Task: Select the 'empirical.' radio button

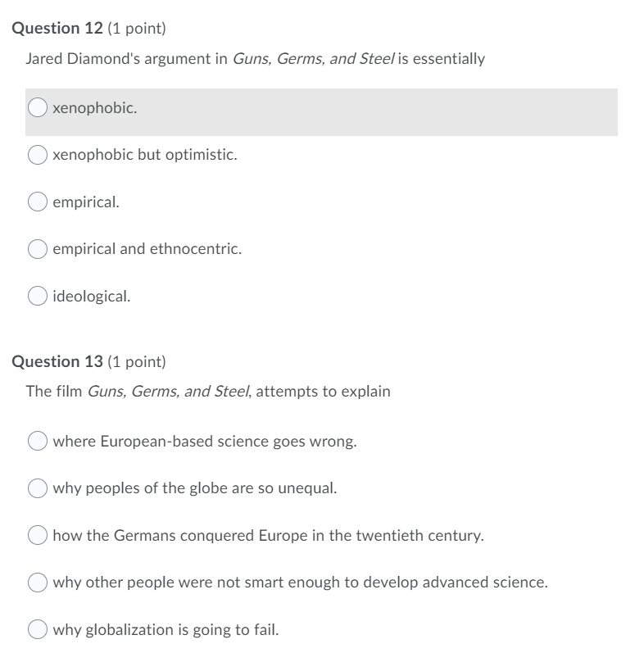Action: pos(37,202)
